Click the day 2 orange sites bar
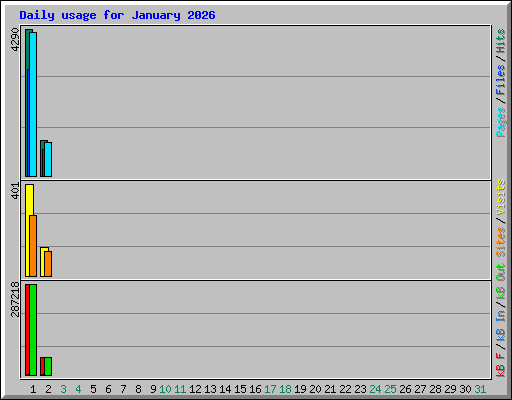This screenshot has width=512, height=400. tap(48, 264)
